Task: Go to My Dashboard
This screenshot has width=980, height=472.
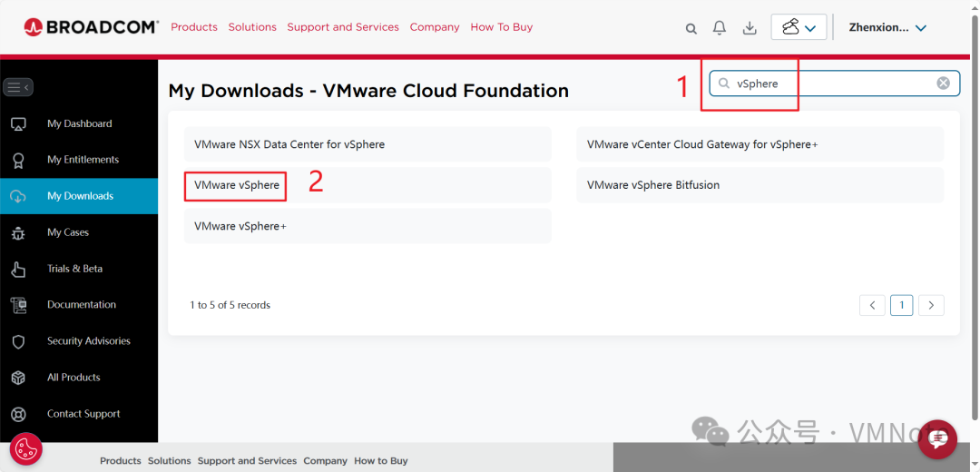Action: (79, 123)
